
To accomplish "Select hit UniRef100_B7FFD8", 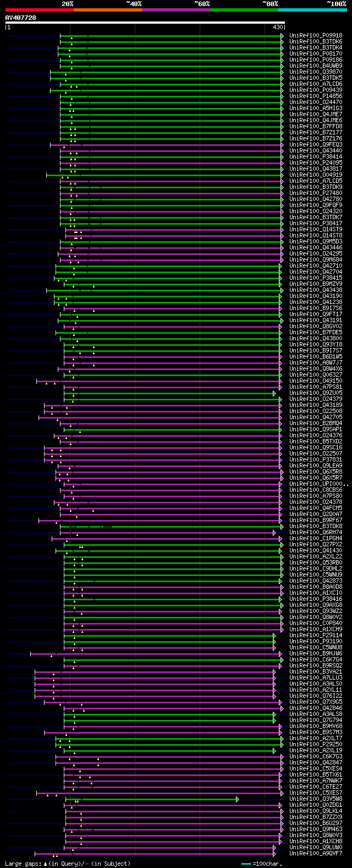I will point(316,126).
